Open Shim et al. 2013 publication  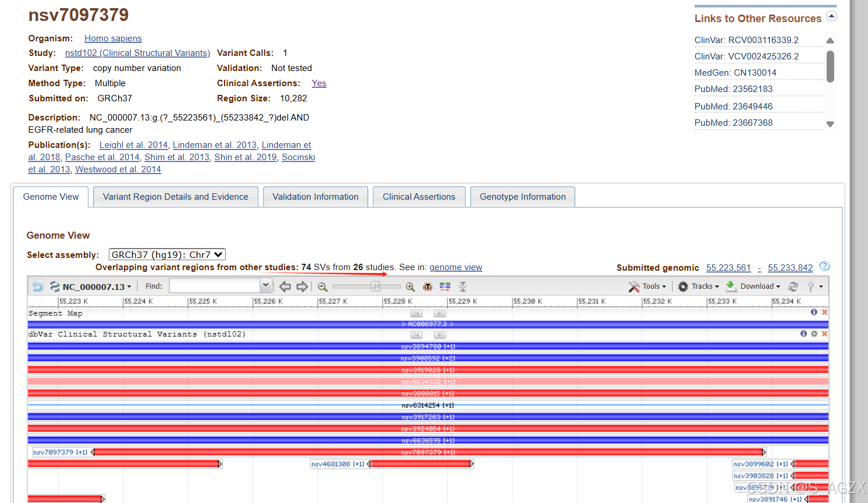click(x=177, y=157)
